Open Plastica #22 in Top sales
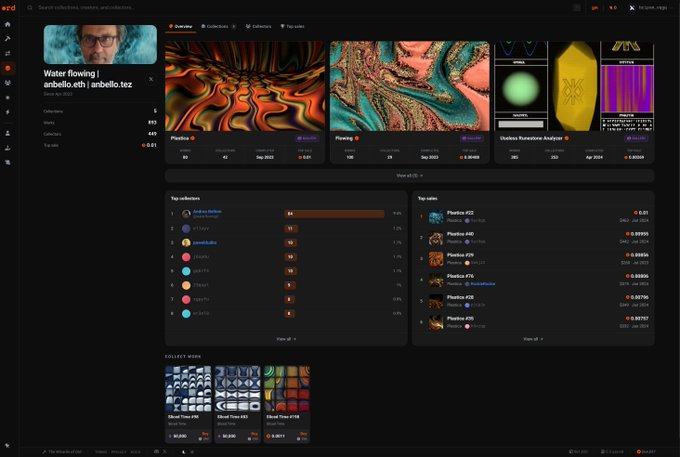 coord(460,213)
